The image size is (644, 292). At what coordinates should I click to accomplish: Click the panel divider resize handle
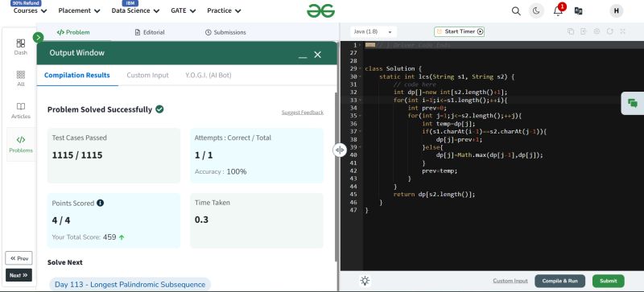[x=340, y=150]
